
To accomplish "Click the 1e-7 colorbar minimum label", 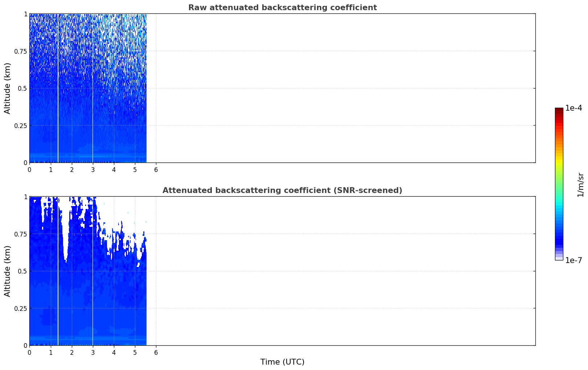I will (x=573, y=260).
